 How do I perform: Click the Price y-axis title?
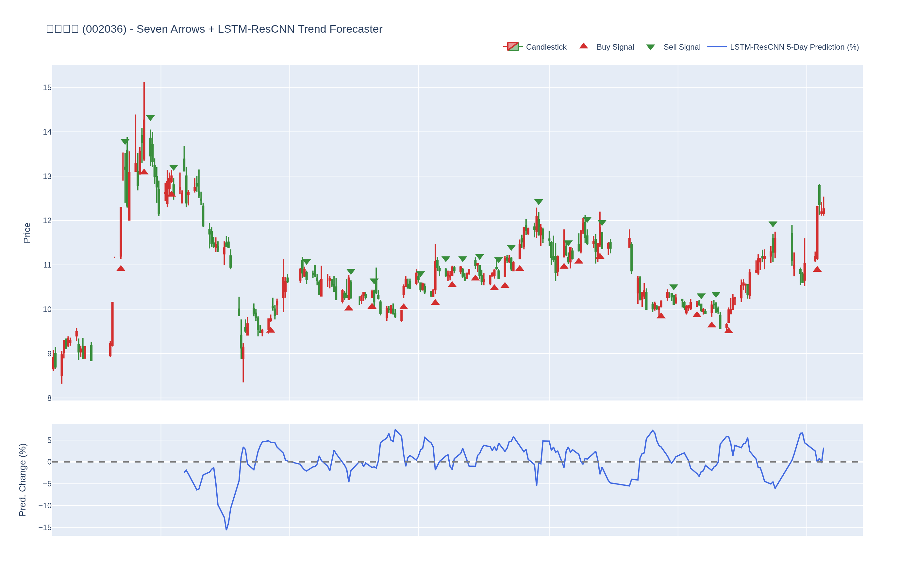[x=27, y=233]
